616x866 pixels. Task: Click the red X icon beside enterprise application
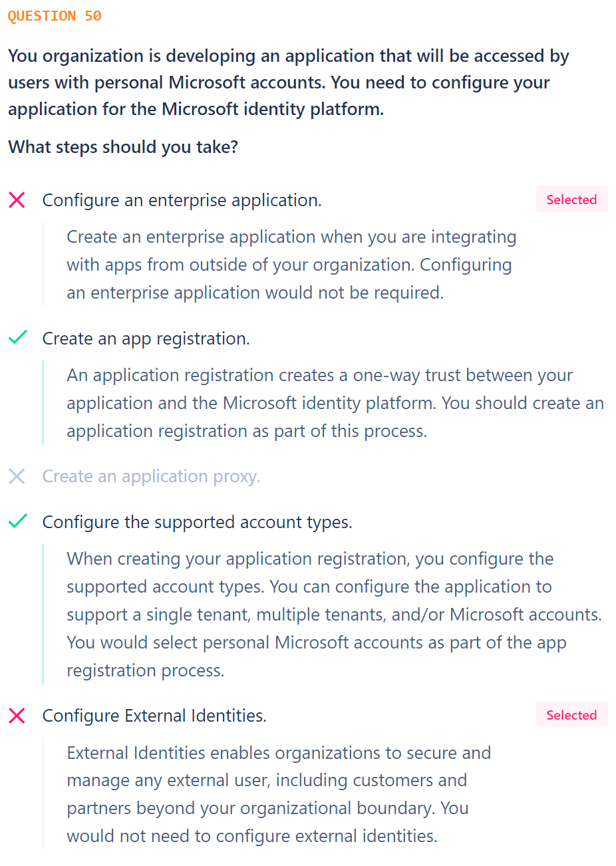click(x=17, y=200)
